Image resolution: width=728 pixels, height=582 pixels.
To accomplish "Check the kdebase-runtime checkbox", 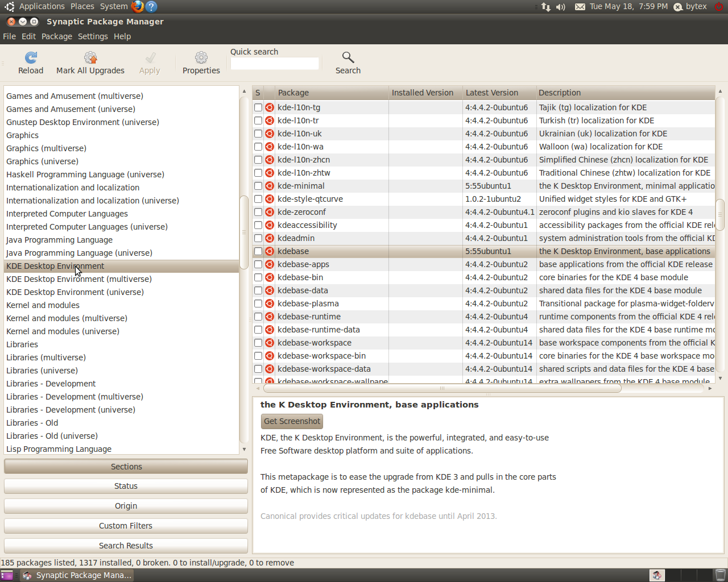I will [258, 317].
